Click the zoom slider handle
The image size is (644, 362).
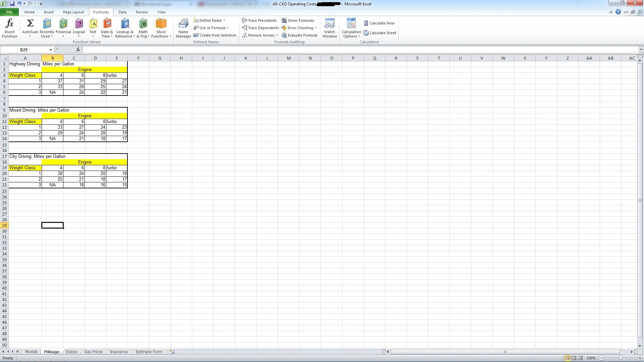pyautogui.click(x=621, y=358)
